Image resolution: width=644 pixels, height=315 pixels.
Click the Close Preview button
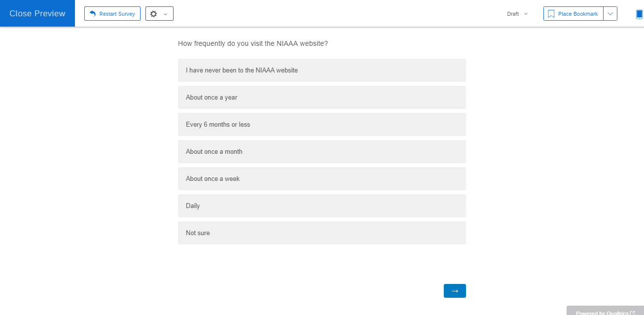coord(37,13)
